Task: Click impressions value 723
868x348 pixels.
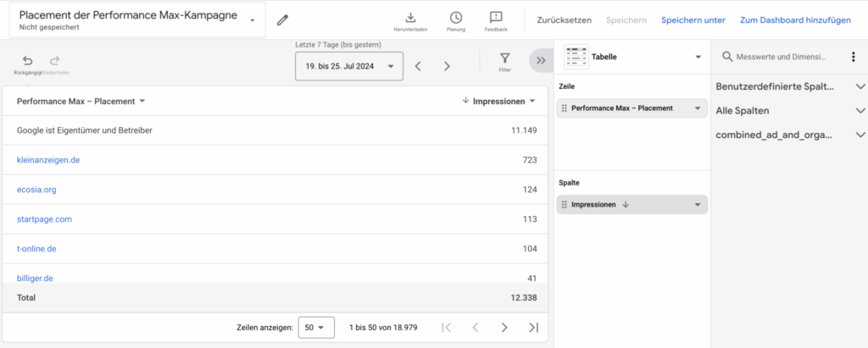Action: [x=530, y=160]
